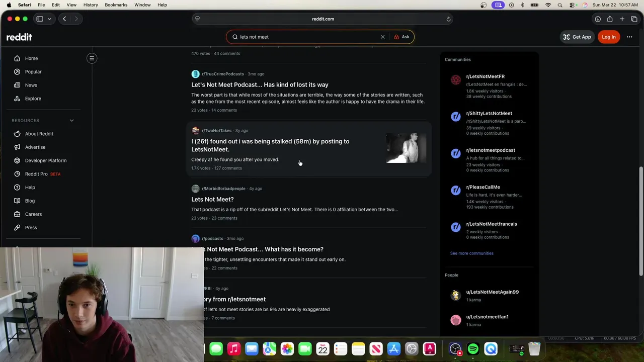
Task: Click the Popular sidebar icon
Action: coord(17,72)
